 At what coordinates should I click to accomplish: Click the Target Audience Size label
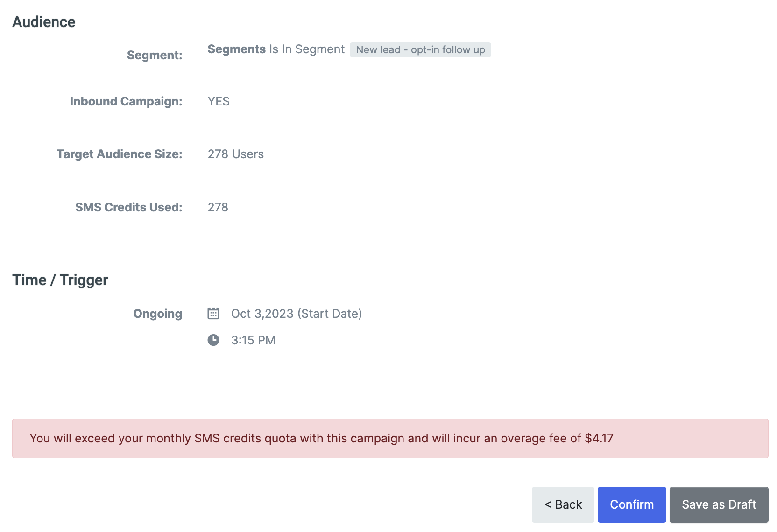point(119,154)
